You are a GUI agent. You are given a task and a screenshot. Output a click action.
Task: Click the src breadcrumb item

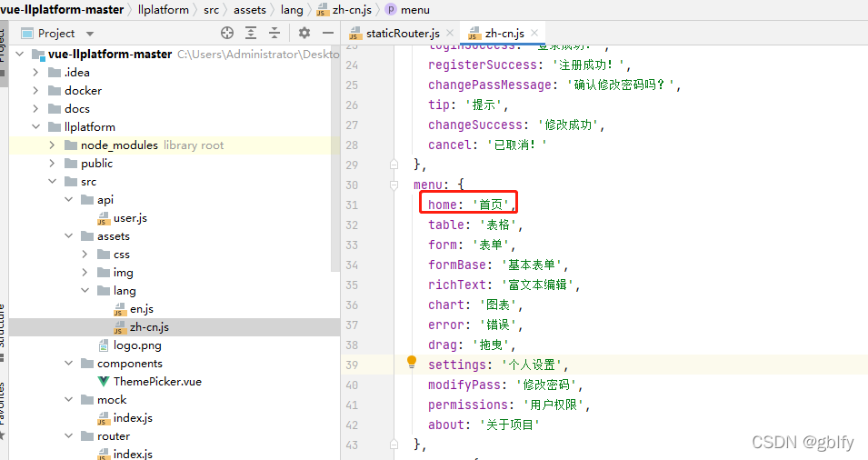(x=211, y=9)
